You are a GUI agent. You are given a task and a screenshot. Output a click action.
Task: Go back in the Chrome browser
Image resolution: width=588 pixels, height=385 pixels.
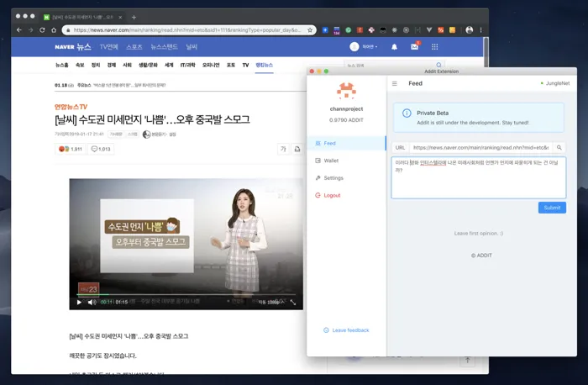coord(19,30)
